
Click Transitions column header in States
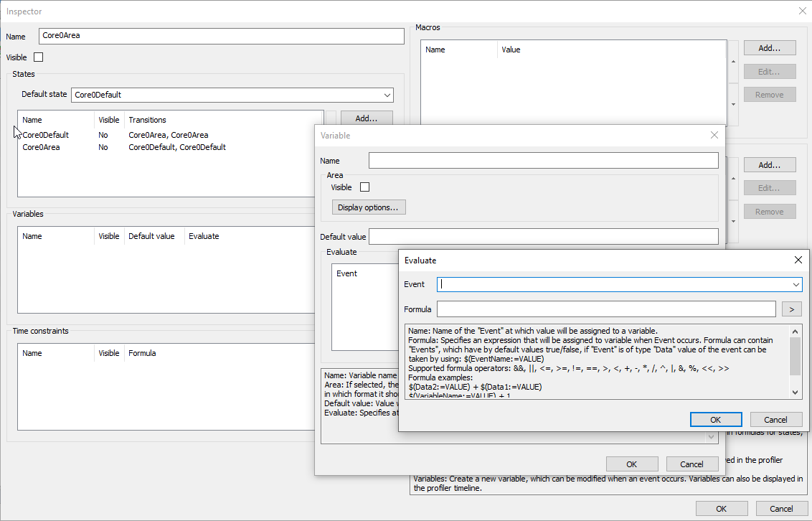coord(148,120)
